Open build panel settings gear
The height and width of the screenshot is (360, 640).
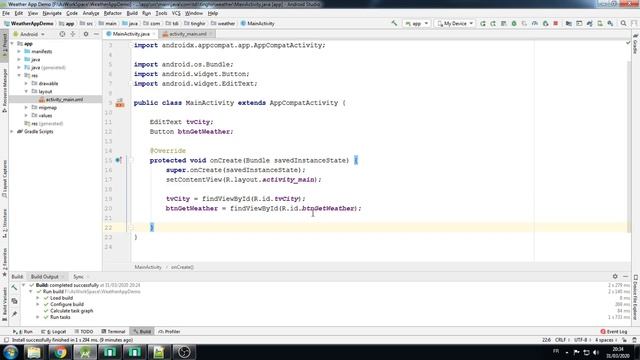click(615, 276)
